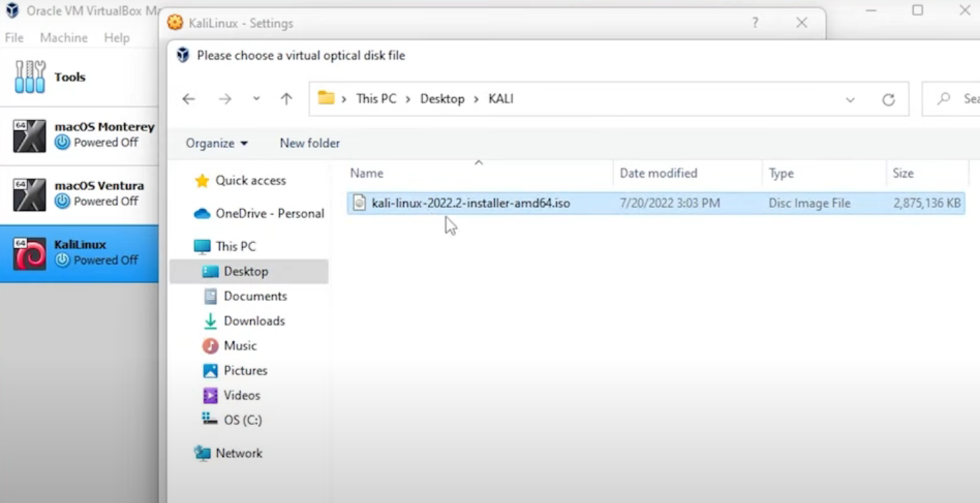
Task: Open the Machine menu in VirtualBox Manager
Action: (x=64, y=38)
